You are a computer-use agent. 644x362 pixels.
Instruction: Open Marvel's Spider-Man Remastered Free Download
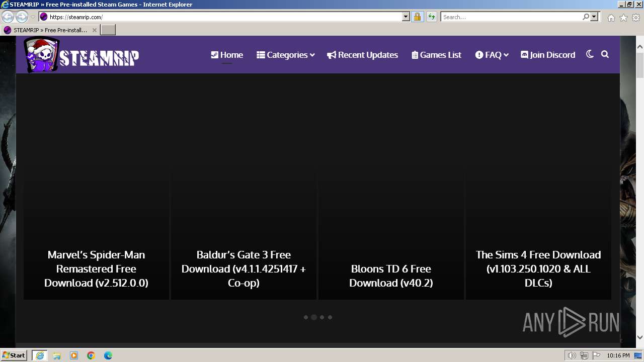tap(96, 268)
